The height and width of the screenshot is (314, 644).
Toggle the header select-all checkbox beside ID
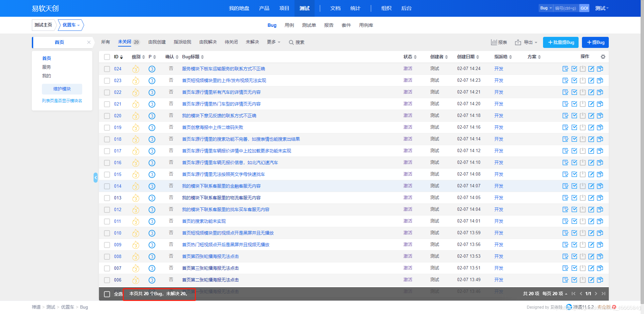pyautogui.click(x=107, y=57)
